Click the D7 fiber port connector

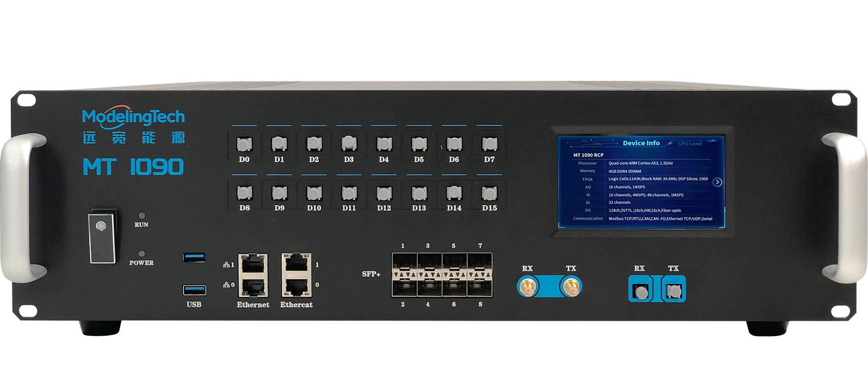point(489,144)
